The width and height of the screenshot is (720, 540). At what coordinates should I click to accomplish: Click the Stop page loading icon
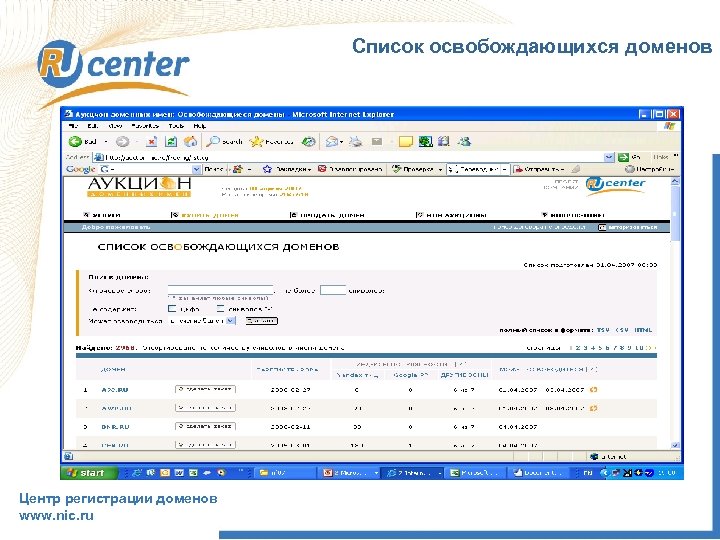coord(152,141)
